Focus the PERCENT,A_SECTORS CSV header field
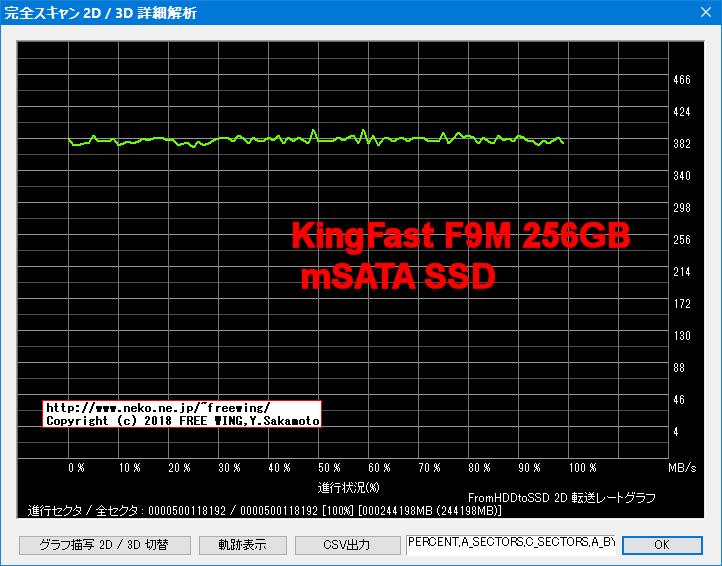Screen dimensions: 722x566 pyautogui.click(x=511, y=545)
